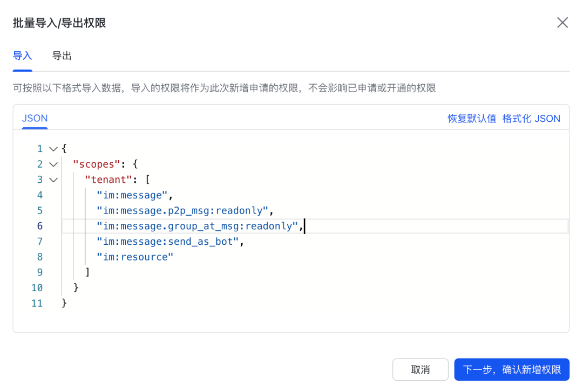Image resolution: width=583 pixels, height=392 pixels.
Task: Click the closing brace on line 10
Action: (76, 287)
